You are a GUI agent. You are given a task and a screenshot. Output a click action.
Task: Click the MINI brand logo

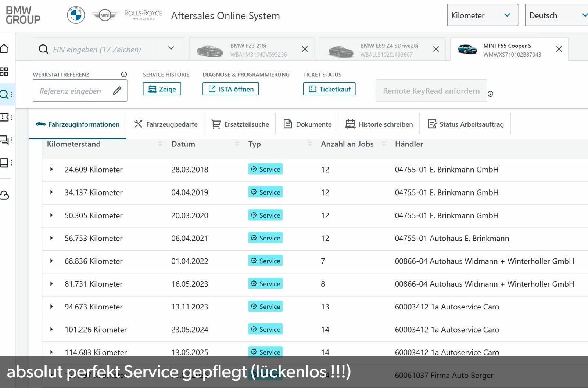pyautogui.click(x=105, y=15)
